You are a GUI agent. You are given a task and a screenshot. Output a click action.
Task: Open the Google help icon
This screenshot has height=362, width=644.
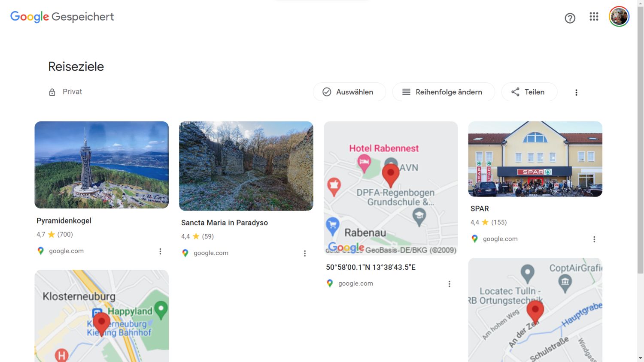click(570, 18)
